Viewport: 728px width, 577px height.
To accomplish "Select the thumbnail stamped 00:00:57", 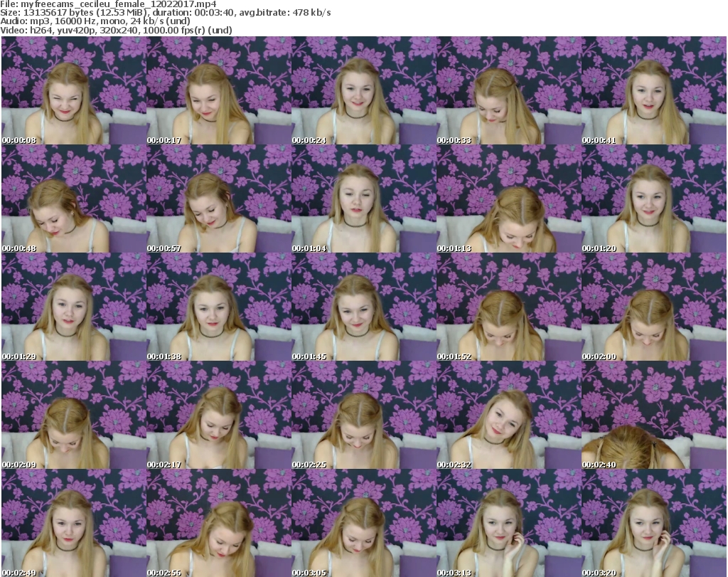I will tap(219, 198).
